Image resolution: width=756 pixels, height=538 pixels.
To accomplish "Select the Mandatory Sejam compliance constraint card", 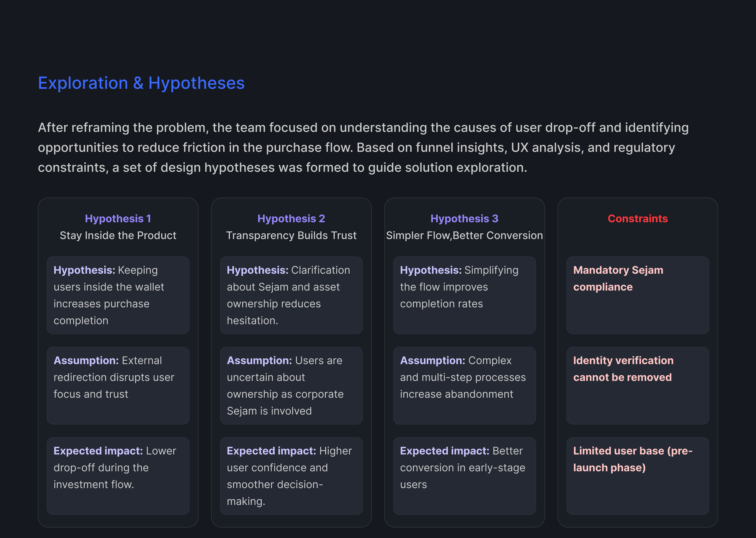I will coord(638,295).
